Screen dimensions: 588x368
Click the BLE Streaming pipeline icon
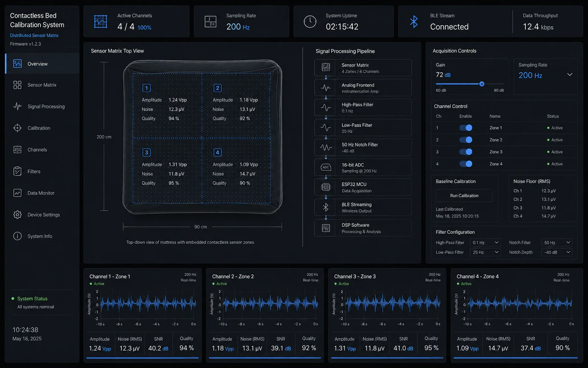pyautogui.click(x=325, y=207)
